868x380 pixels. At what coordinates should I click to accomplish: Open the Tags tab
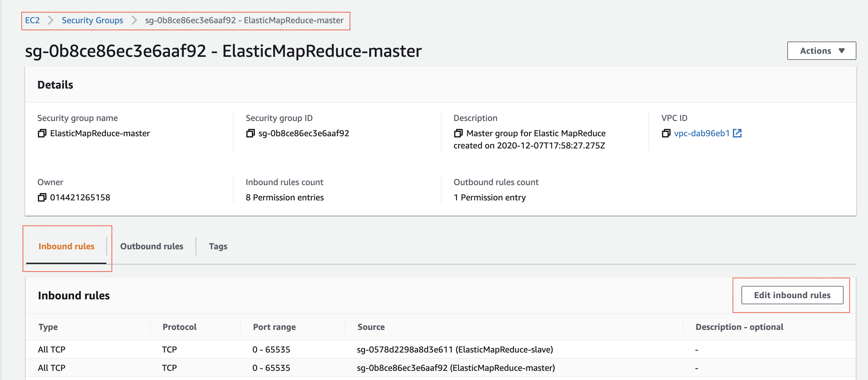[218, 246]
